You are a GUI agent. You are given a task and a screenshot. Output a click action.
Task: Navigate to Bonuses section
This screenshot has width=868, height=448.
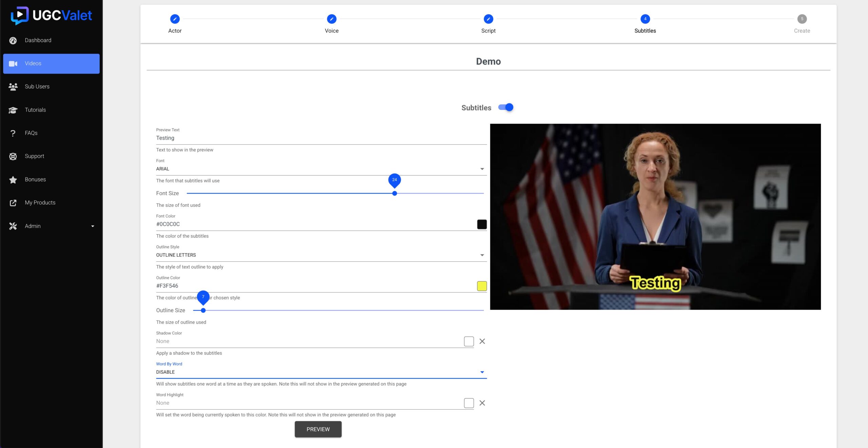(x=35, y=179)
